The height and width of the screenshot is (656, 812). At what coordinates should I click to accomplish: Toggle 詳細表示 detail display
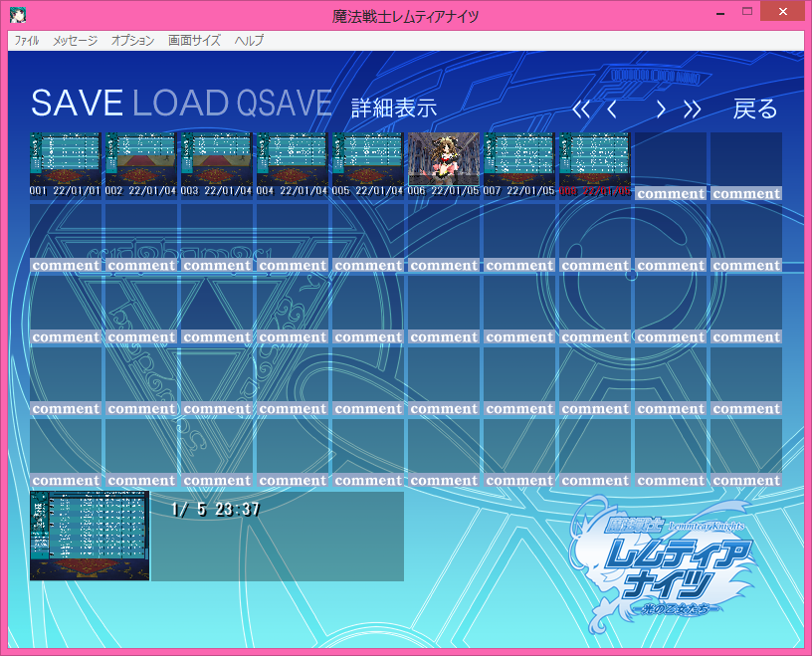click(394, 109)
